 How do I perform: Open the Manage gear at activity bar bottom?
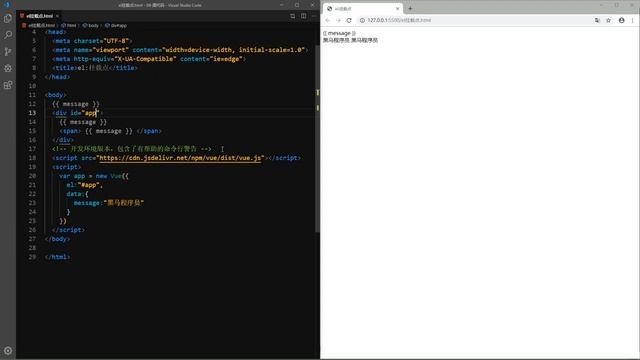coord(8,351)
